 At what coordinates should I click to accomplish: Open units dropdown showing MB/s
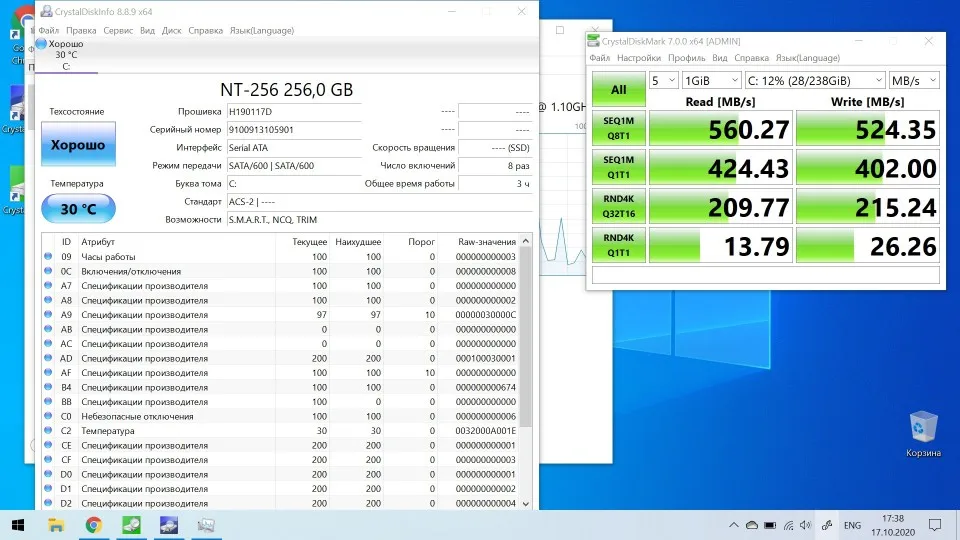914,81
